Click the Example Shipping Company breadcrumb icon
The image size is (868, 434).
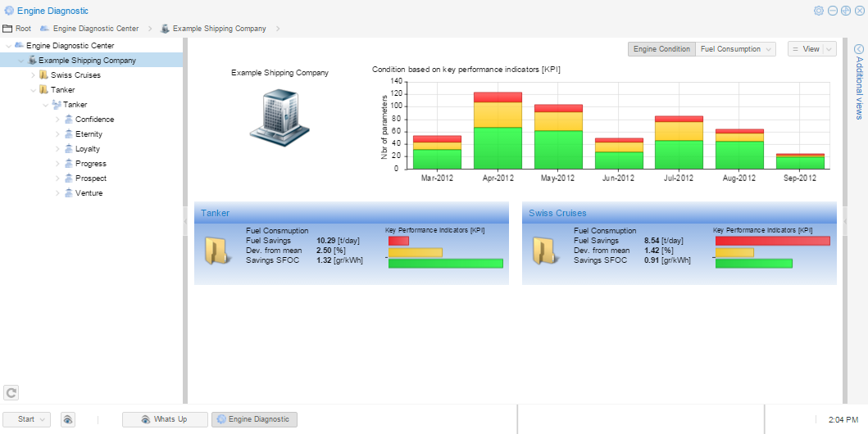165,28
